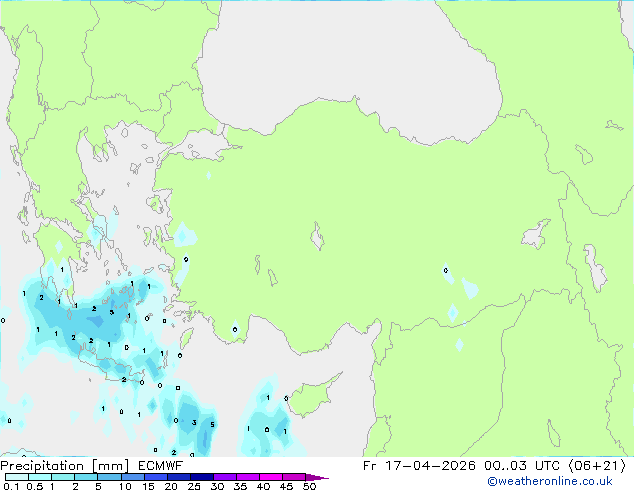Click the legend value '0.1'

(11, 486)
